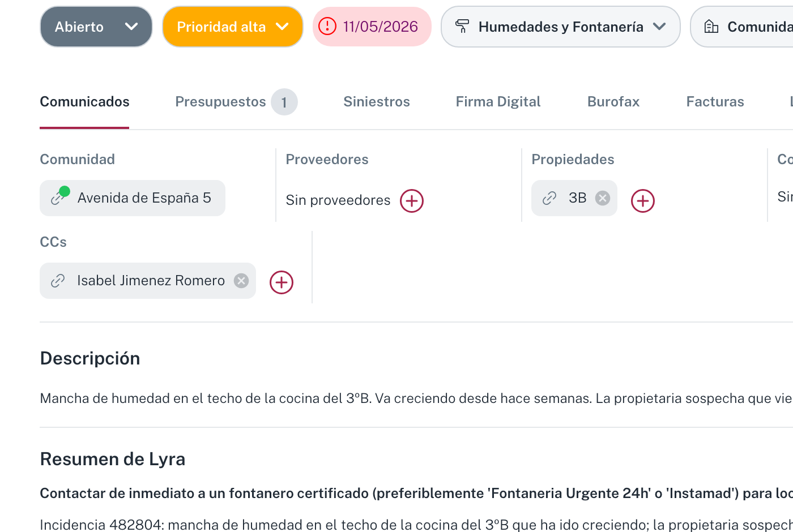Click the Incidencia 482804 summary text
Screen dimensions: 793x532
416,525
